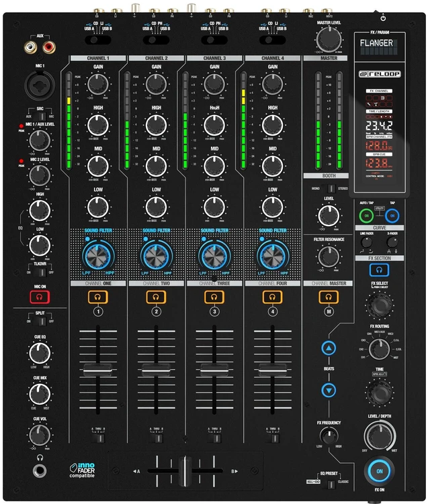Image resolution: width=430 pixels, height=504 pixels.
Task: Toggle the Booth MONO/STEREO switch
Action: coord(329,189)
